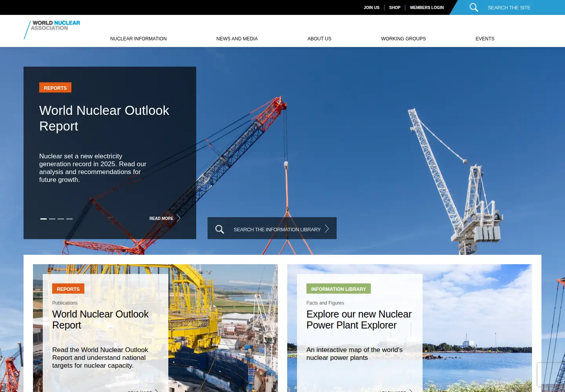Click the orange Reports tag in hero panel

coord(55,88)
